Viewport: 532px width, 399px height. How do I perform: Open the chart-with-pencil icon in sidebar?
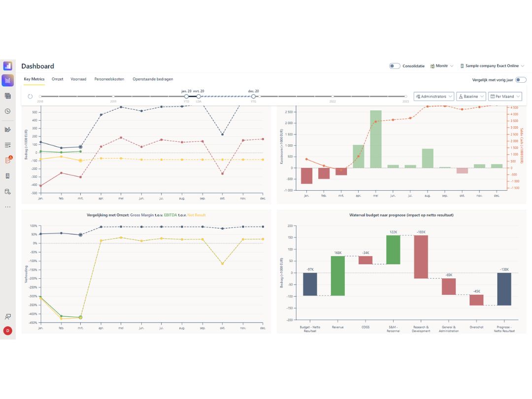coord(8,129)
